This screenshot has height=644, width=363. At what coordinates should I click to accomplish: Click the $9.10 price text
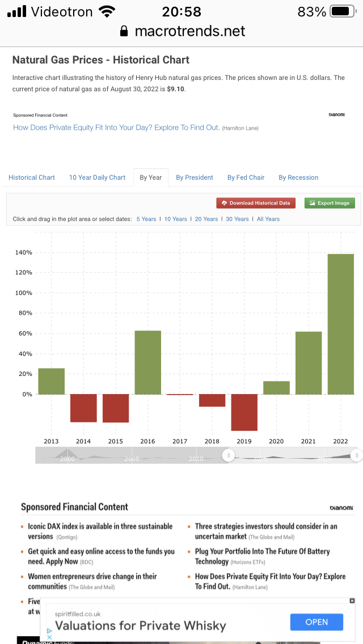(175, 88)
